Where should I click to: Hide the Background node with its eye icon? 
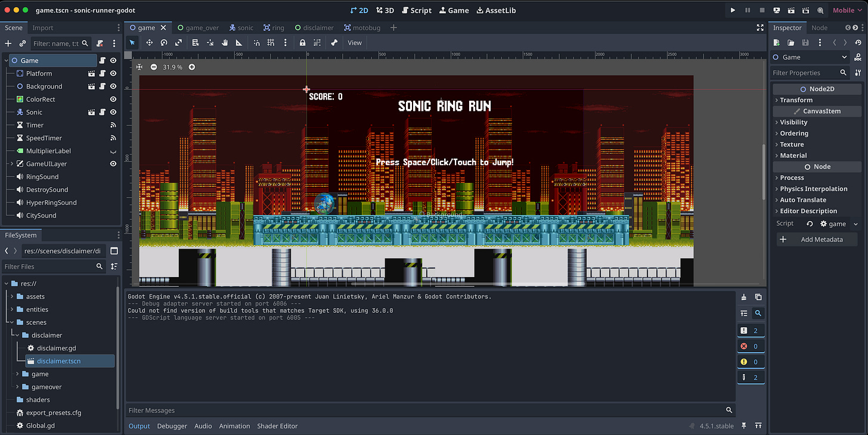tap(113, 86)
